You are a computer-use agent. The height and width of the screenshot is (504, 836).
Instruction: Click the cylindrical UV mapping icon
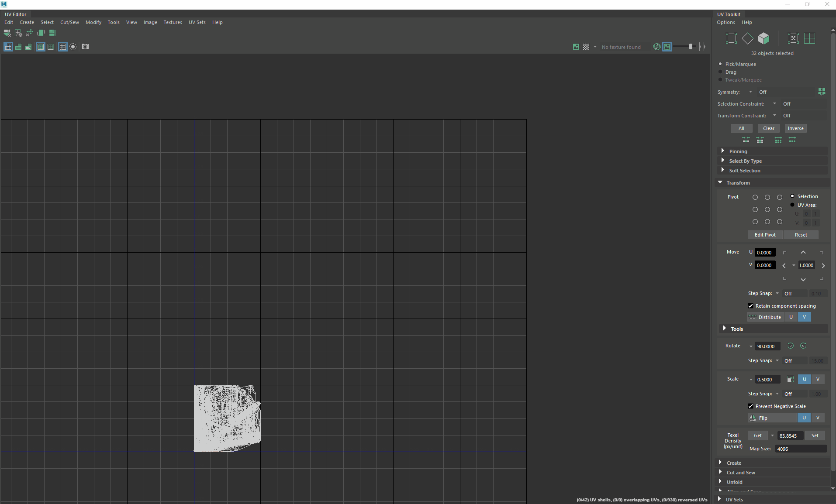point(41,33)
